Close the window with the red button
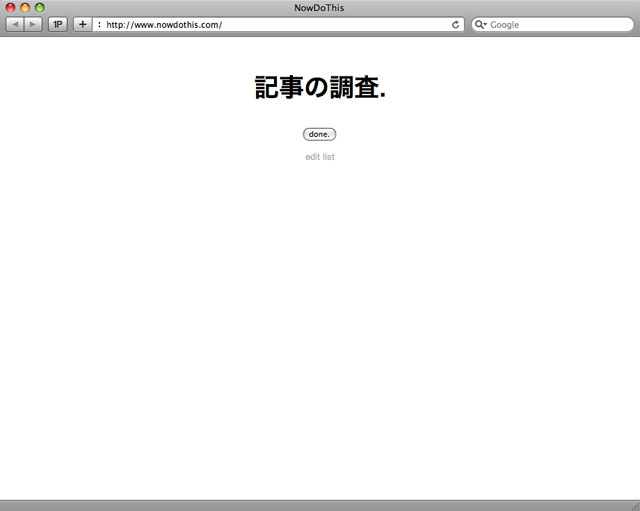The width and height of the screenshot is (640, 511). click(x=10, y=7)
